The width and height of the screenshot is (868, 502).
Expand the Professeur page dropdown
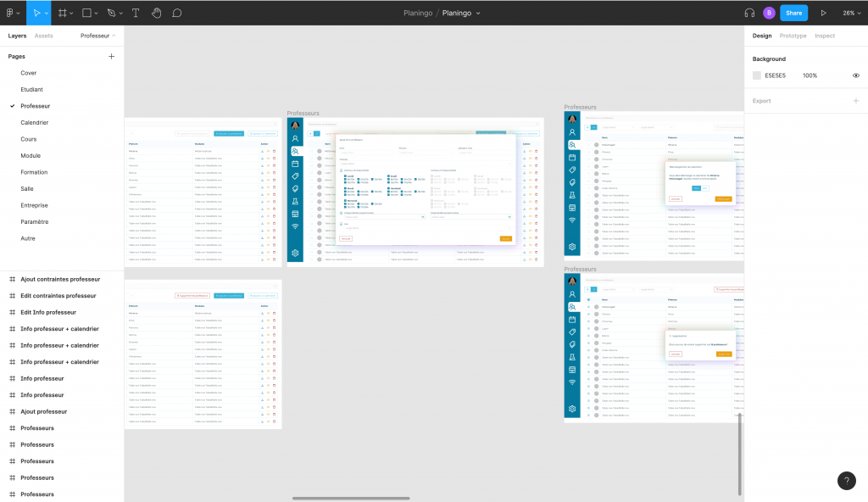coord(97,36)
